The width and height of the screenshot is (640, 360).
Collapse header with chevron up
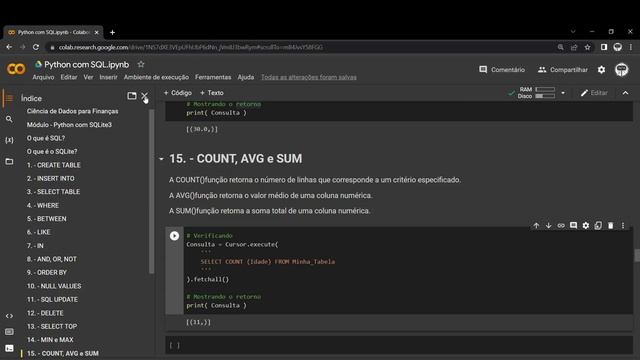(625, 93)
